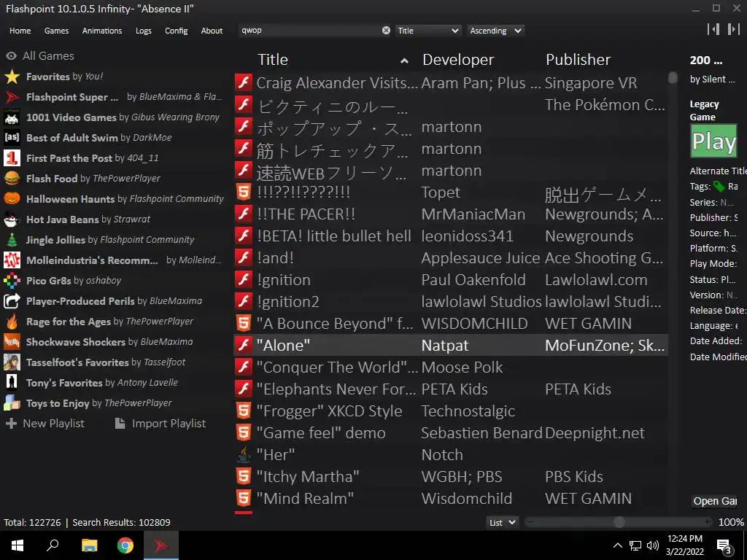Select the !gnition2 game row
Image resolution: width=747 pixels, height=560 pixels.
pos(451,302)
